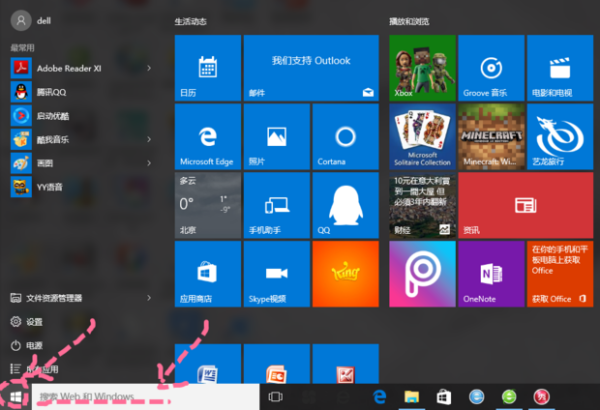Screen dimensions: 600x410
Task: Expand the Paint app jump list arrow
Action: (149, 163)
